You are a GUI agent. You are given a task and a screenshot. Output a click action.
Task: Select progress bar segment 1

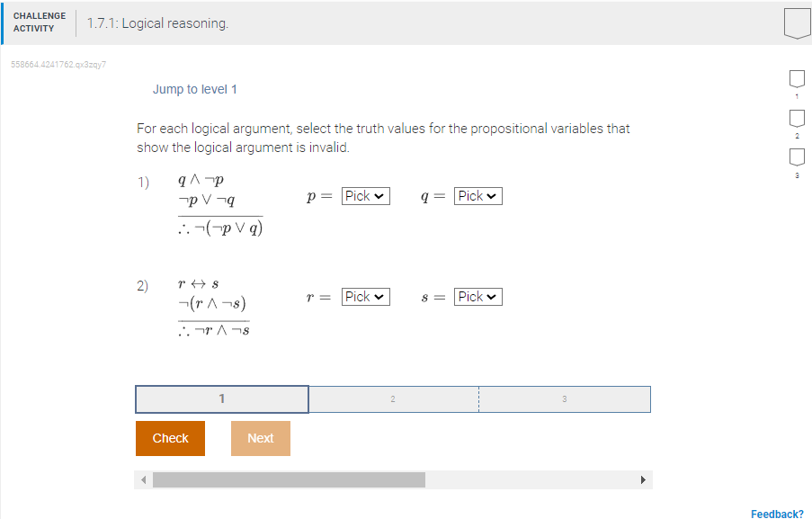click(221, 398)
